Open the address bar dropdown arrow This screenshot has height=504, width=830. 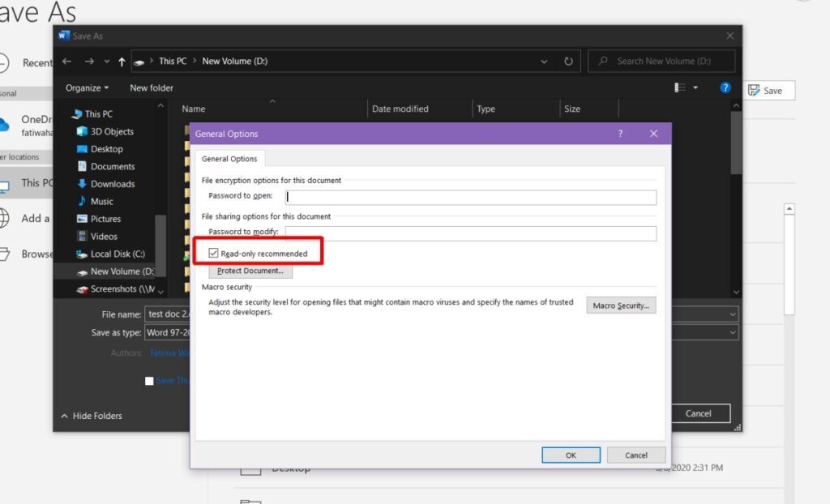[x=544, y=61]
